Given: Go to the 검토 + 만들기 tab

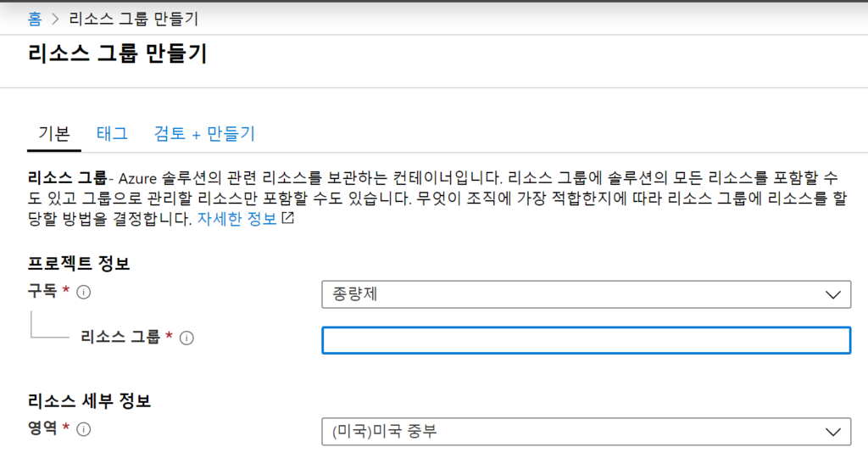Looking at the screenshot, I should click(204, 133).
